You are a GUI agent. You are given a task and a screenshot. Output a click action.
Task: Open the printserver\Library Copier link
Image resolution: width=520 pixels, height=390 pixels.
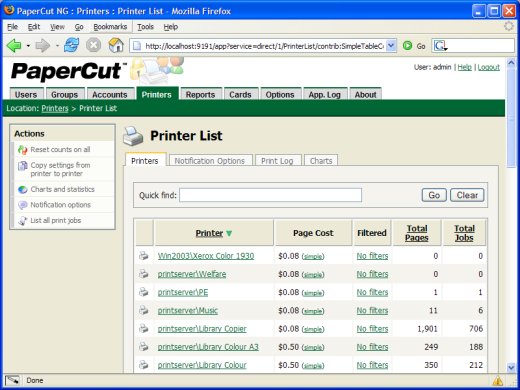pyautogui.click(x=202, y=329)
